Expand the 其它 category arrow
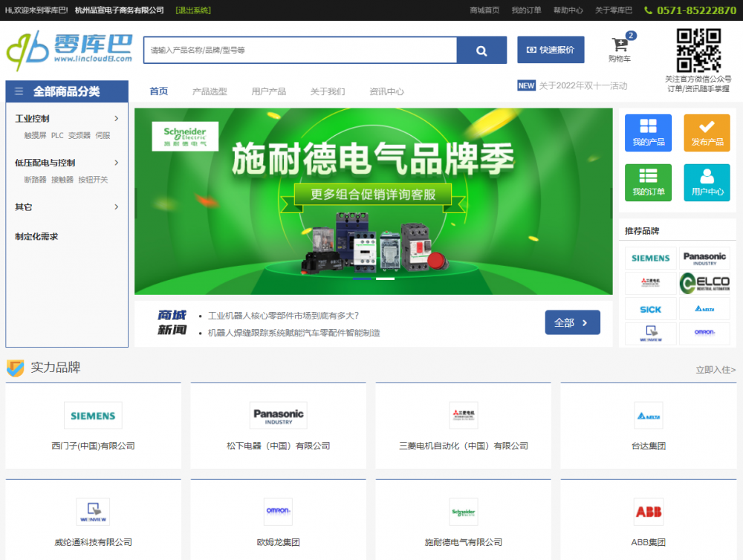Screen dimensions: 743x560 tap(117, 206)
